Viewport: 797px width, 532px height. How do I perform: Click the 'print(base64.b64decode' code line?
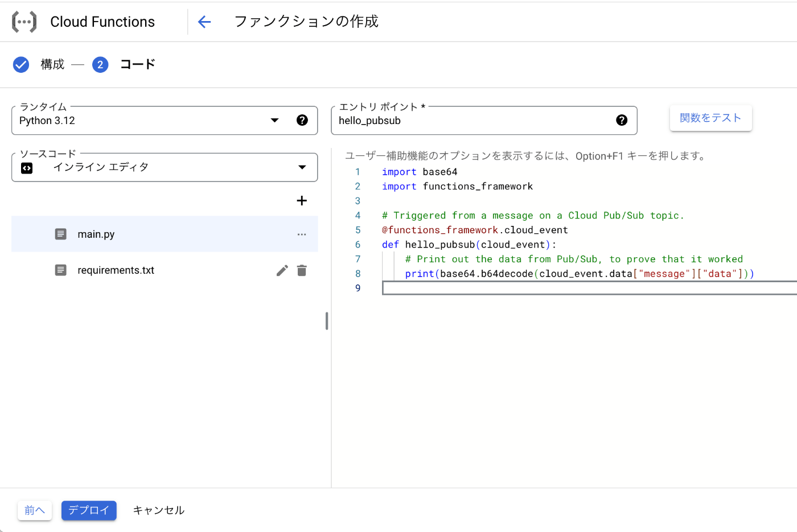[580, 274]
